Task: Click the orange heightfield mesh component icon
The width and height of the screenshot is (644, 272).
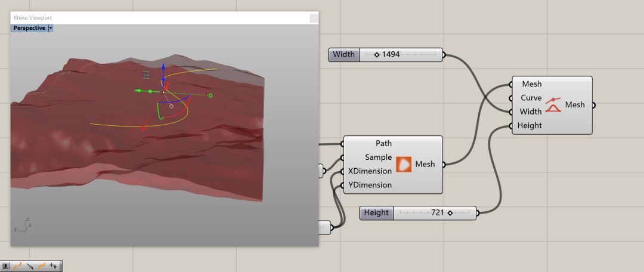Action: [x=404, y=164]
